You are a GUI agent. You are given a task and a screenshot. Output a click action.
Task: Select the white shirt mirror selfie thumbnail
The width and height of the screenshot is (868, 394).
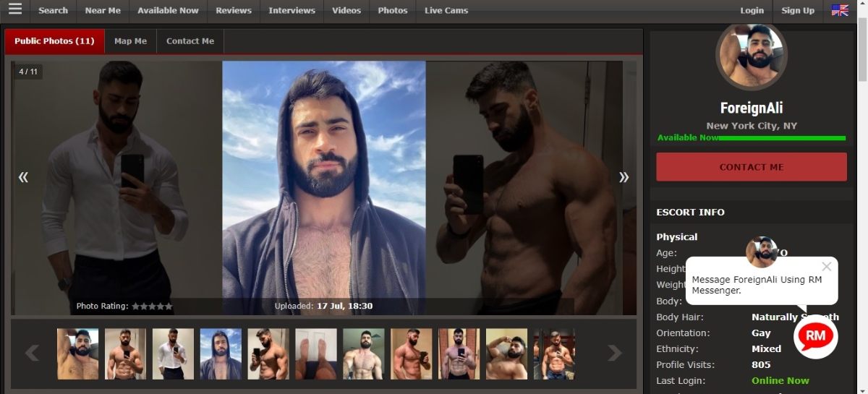(x=173, y=354)
